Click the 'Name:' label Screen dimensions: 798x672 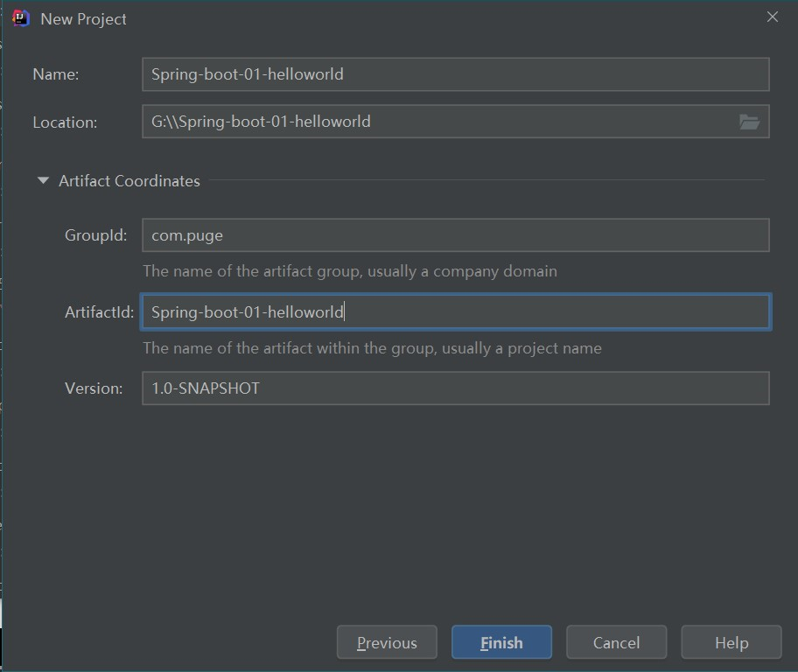[55, 74]
